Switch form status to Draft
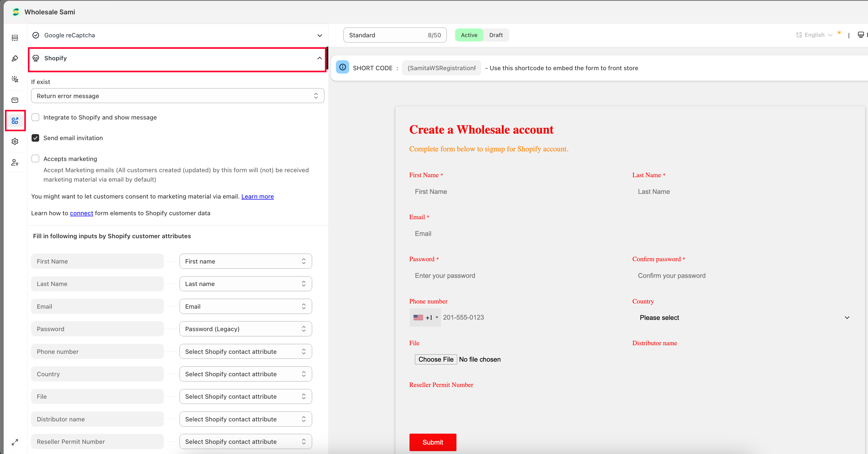The height and width of the screenshot is (454, 868). point(496,35)
